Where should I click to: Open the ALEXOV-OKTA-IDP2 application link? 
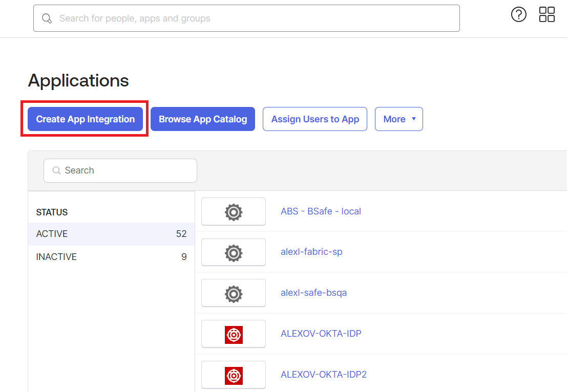coord(324,374)
